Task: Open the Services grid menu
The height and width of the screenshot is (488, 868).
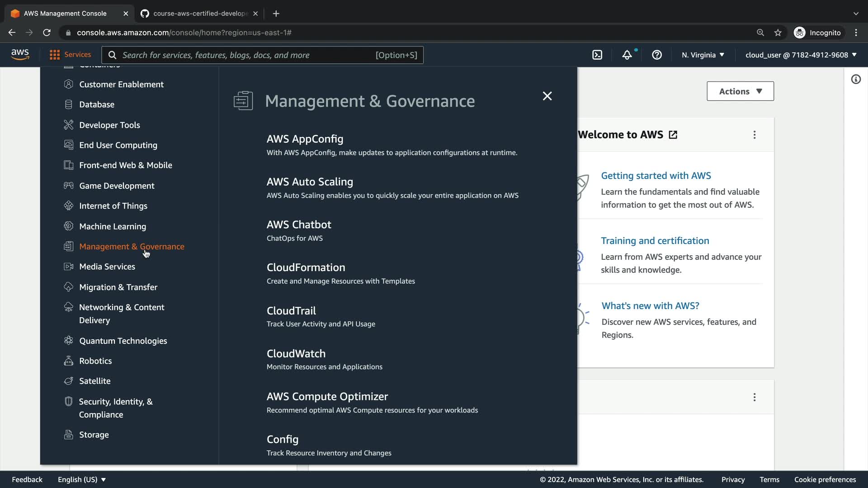Action: 70,55
